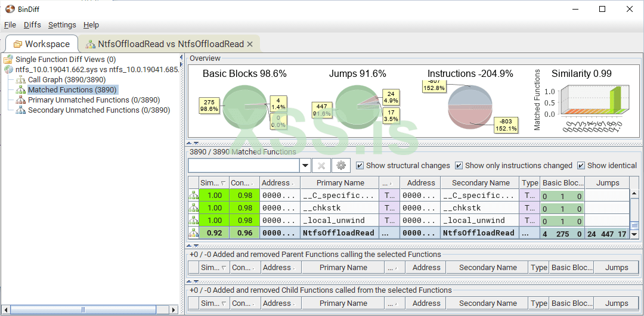Select Secondary Unmatched Functions icon in tree
644x316 pixels.
[x=21, y=110]
